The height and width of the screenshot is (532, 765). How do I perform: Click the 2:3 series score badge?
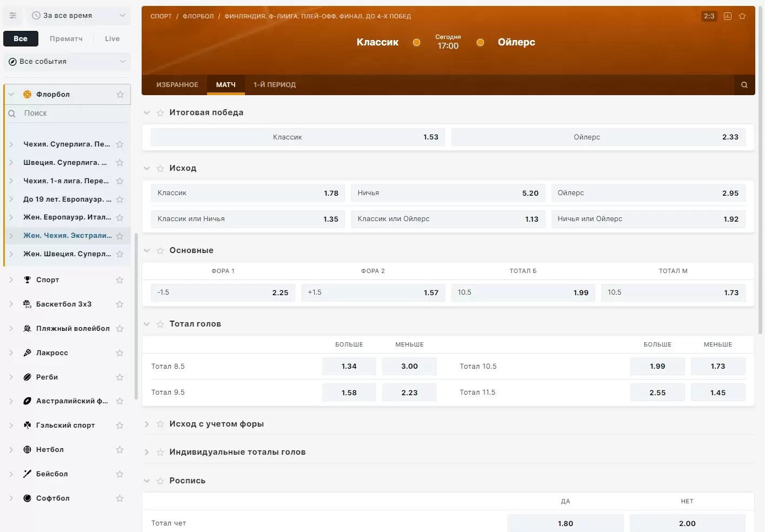[709, 16]
